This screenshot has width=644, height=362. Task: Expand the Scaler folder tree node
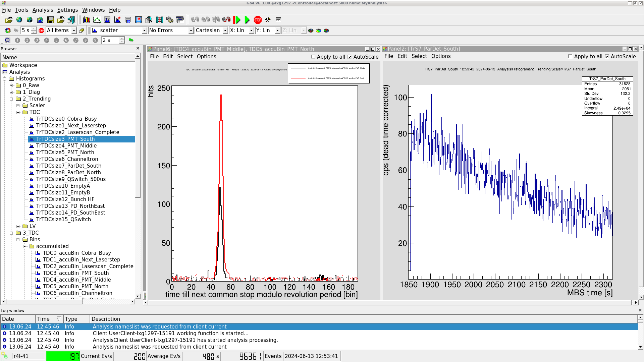pos(18,106)
